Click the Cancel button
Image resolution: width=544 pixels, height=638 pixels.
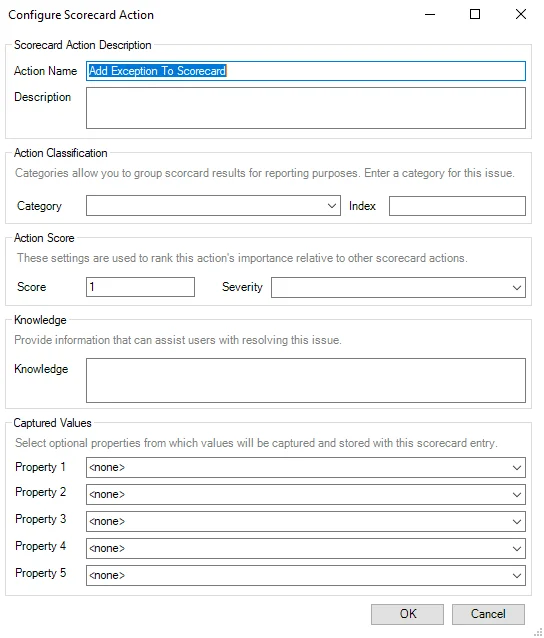pyautogui.click(x=488, y=614)
